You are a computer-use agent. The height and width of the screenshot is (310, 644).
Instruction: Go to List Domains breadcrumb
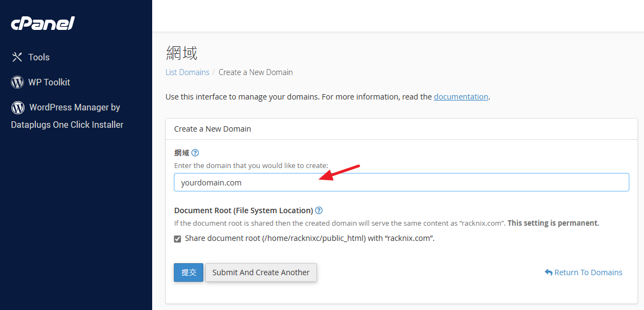coord(187,72)
